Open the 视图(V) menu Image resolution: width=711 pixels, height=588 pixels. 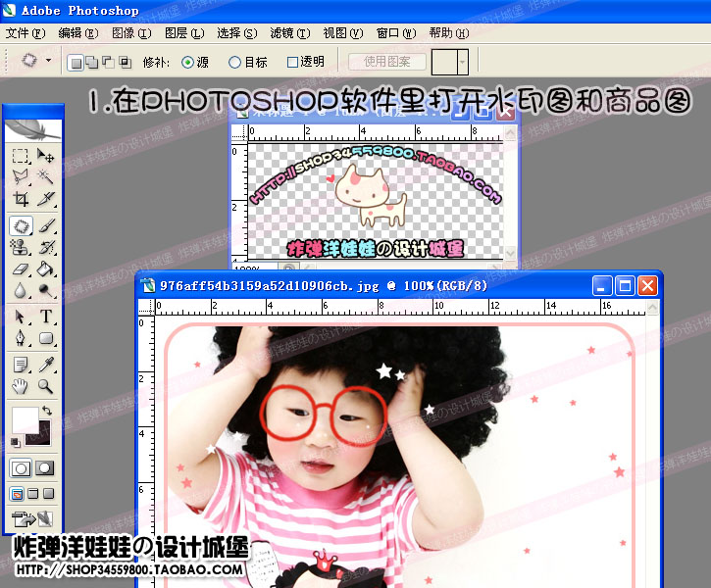pyautogui.click(x=343, y=33)
